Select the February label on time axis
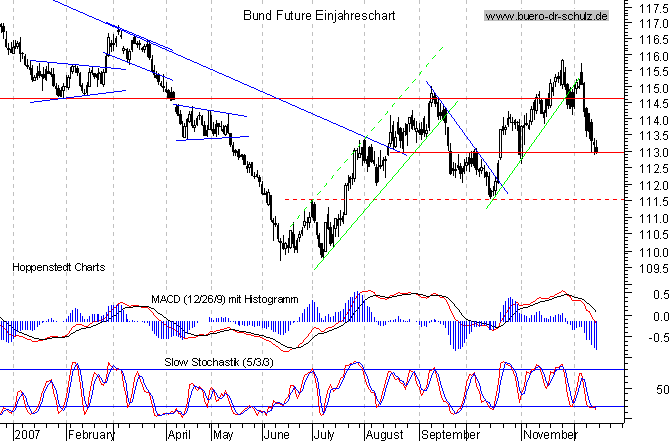The image size is (672, 441). click(x=91, y=435)
